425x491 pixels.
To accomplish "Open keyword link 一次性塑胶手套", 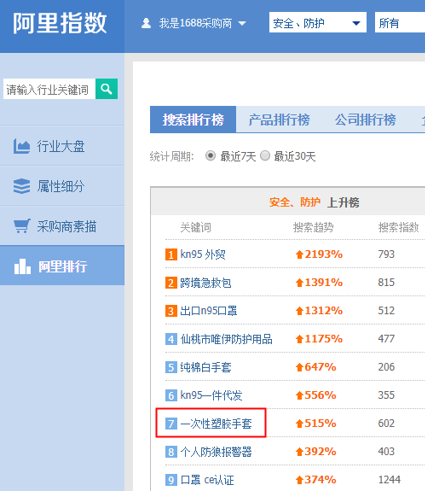I will (x=216, y=424).
